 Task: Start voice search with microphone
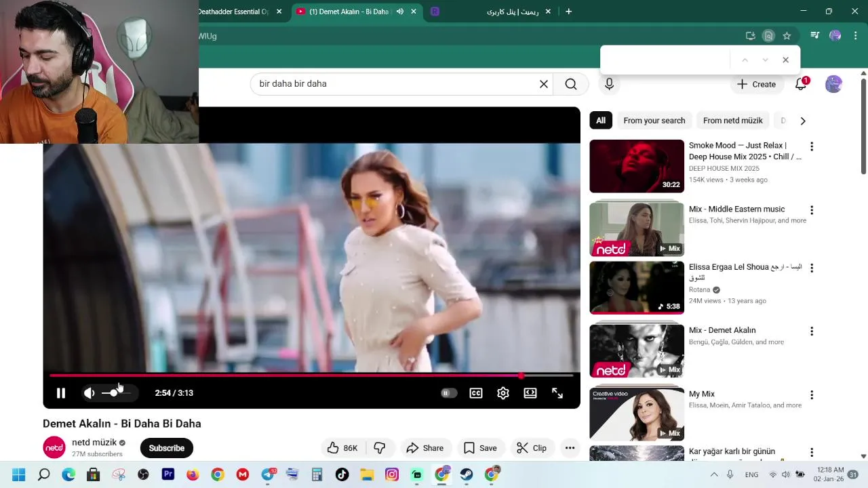(609, 84)
